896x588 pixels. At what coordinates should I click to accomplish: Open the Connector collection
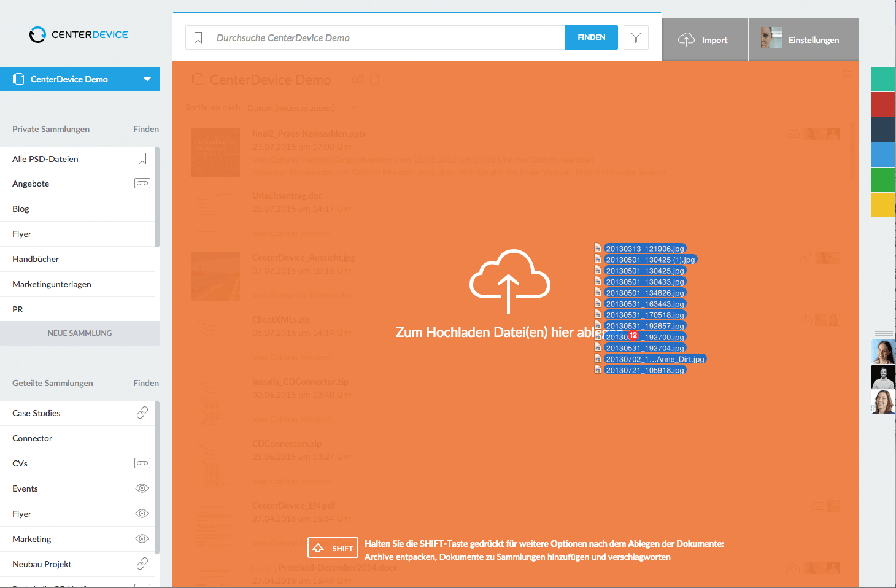coord(77,438)
